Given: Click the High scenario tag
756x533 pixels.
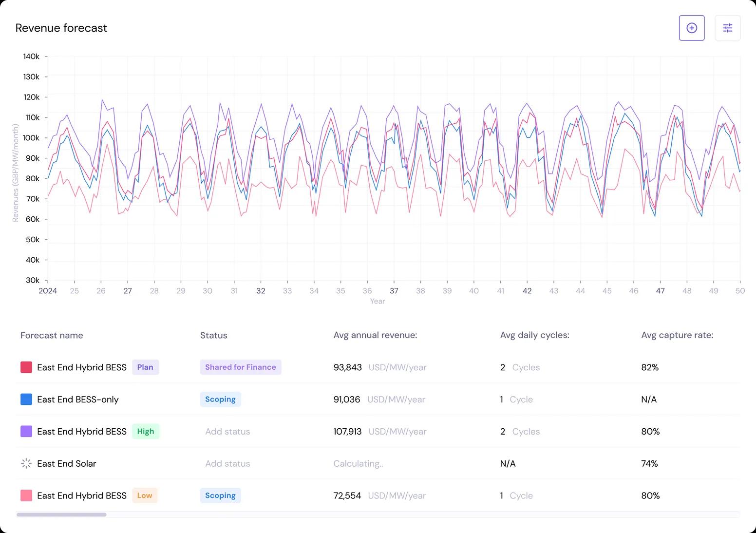Looking at the screenshot, I should coord(145,431).
